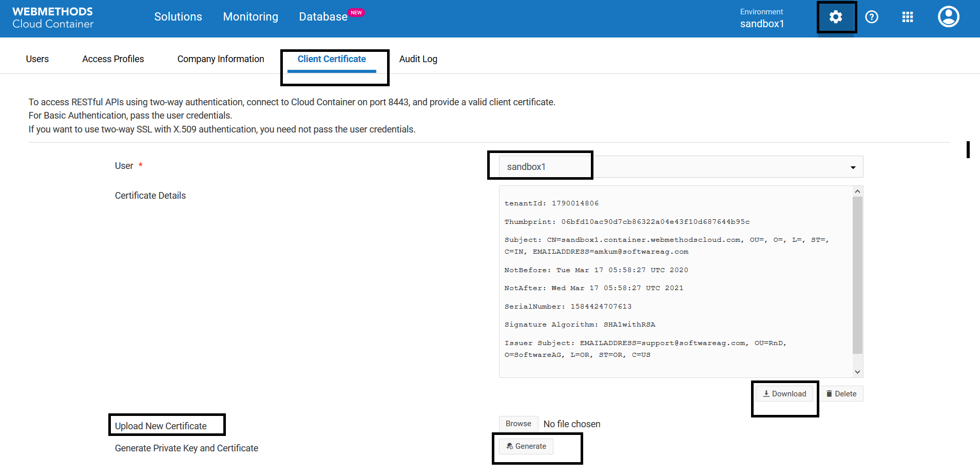
Task: Generate a private key and certificate
Action: click(x=526, y=446)
